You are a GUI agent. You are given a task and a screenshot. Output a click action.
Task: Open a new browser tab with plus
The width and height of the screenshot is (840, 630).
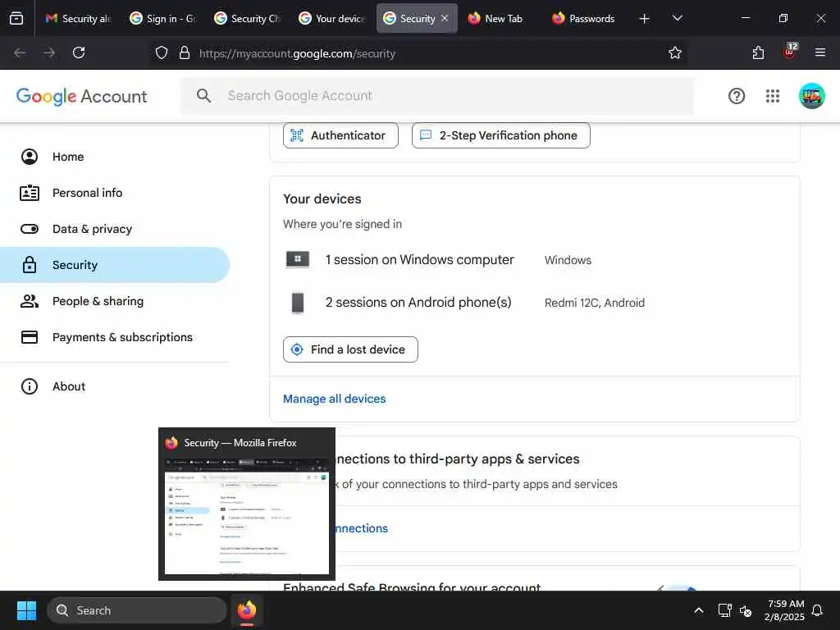click(x=645, y=19)
